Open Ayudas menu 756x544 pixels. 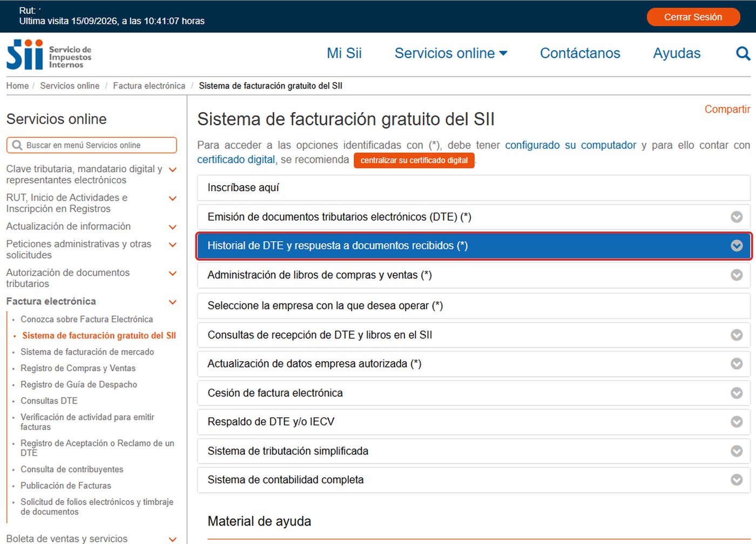(677, 53)
